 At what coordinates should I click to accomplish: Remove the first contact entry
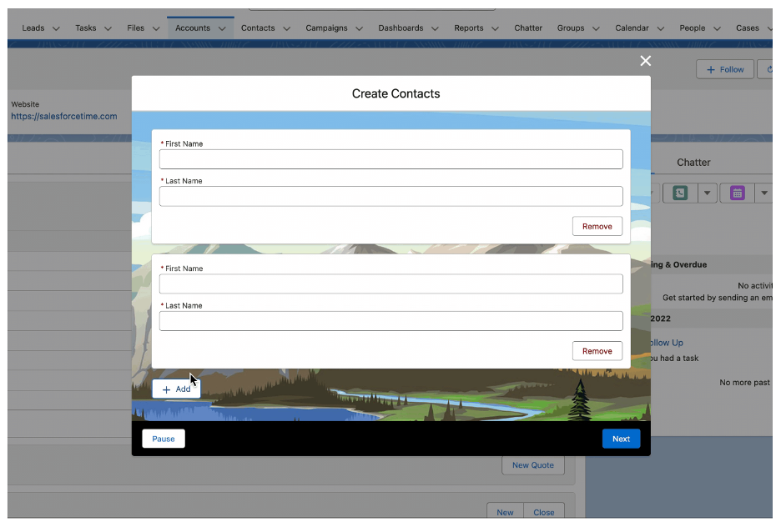597,227
